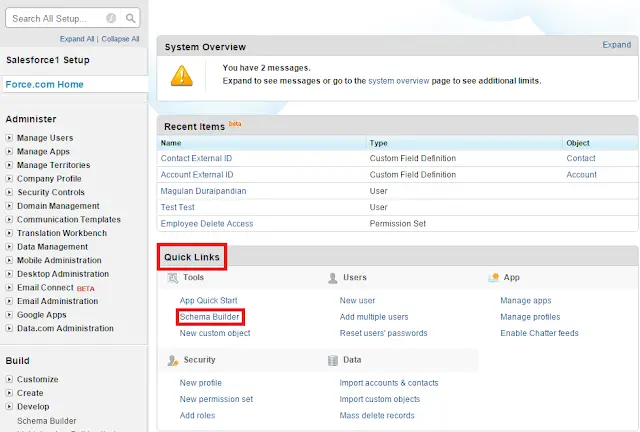The width and height of the screenshot is (640, 432).
Task: Click Import custom objects link
Action: pos(380,399)
